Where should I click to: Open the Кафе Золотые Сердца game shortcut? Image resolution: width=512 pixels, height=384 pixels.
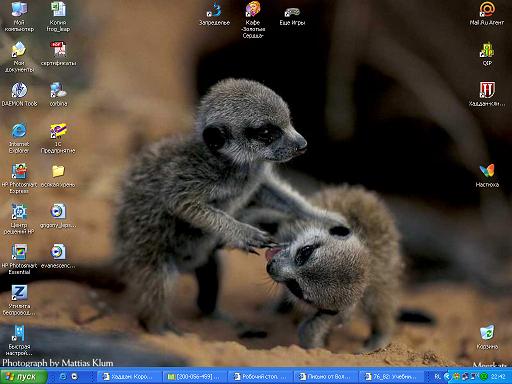tap(253, 19)
